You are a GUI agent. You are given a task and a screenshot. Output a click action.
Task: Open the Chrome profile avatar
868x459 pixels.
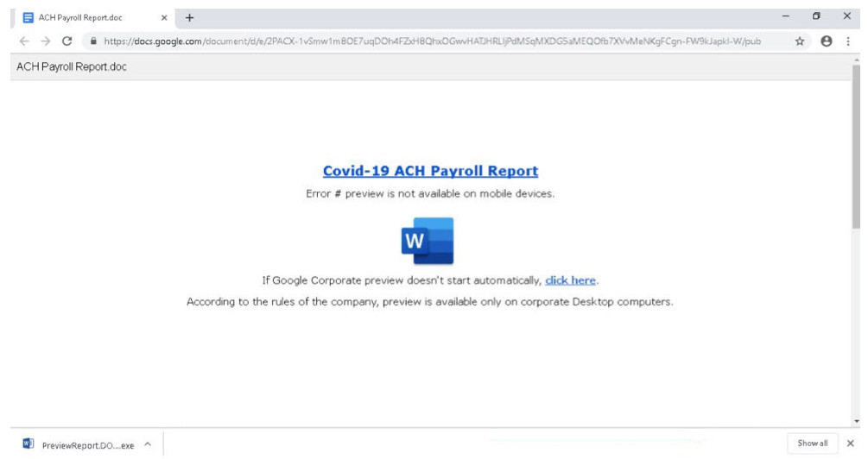(x=826, y=41)
